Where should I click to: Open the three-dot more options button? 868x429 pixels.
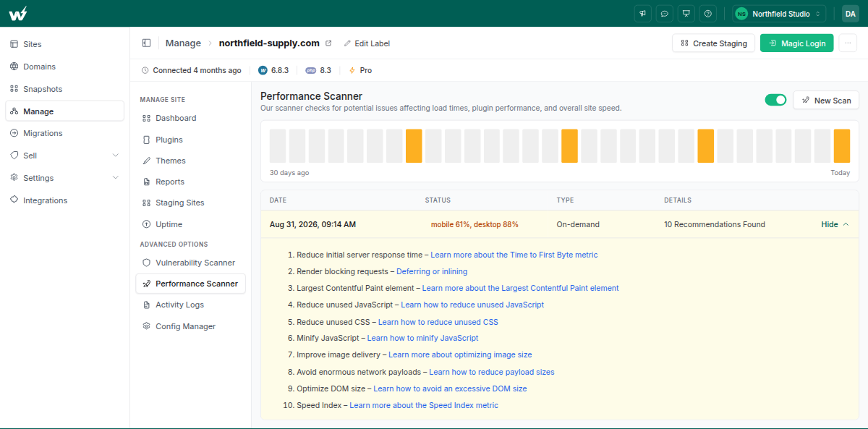848,43
